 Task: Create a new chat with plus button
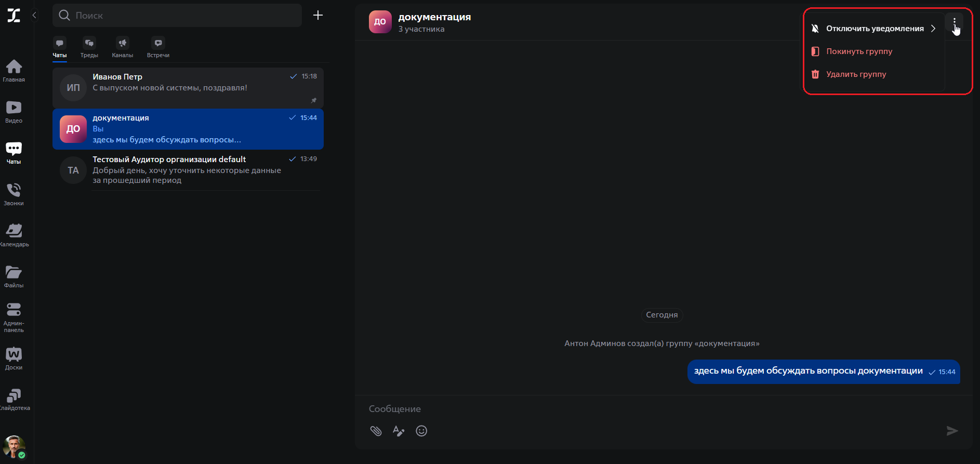(x=318, y=16)
